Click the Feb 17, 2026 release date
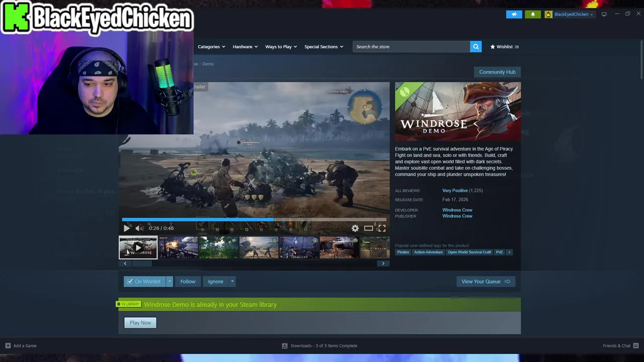Image resolution: width=644 pixels, height=362 pixels. tap(455, 200)
